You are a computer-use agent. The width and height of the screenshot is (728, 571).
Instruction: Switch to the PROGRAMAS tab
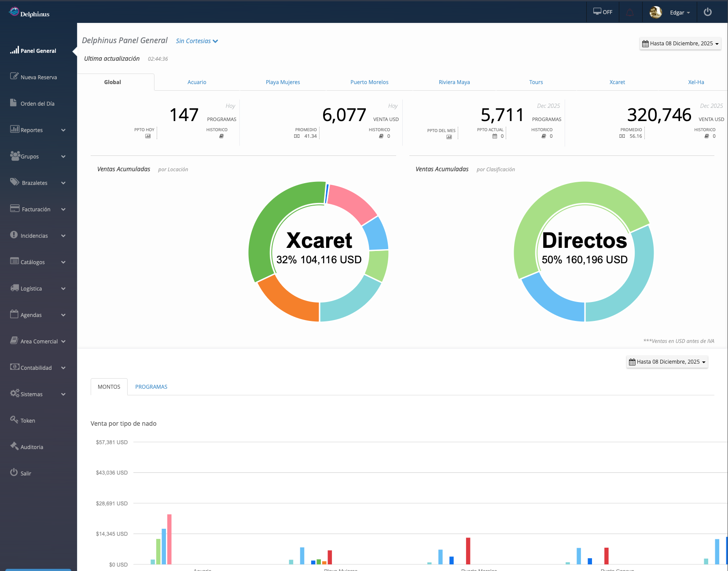pyautogui.click(x=151, y=387)
